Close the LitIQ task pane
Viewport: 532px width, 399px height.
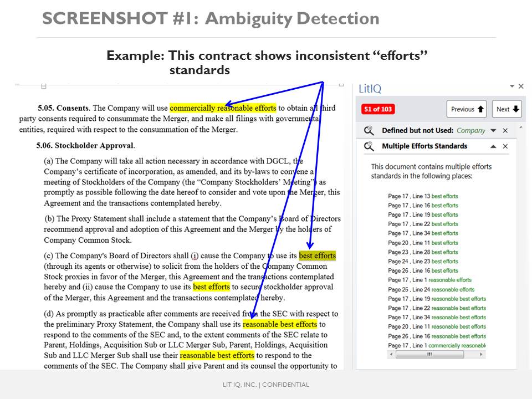tap(521, 86)
